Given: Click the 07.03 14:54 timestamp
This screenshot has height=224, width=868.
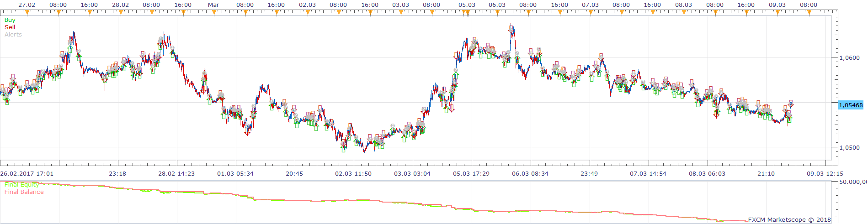Looking at the screenshot, I should pyautogui.click(x=648, y=174).
